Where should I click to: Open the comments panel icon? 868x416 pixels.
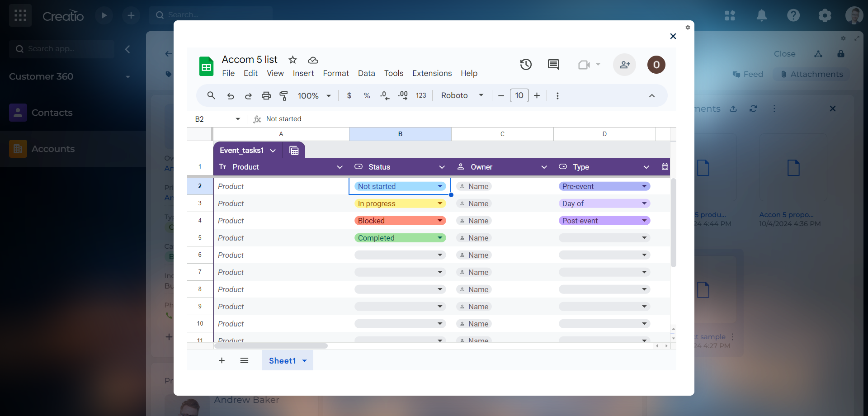point(553,65)
